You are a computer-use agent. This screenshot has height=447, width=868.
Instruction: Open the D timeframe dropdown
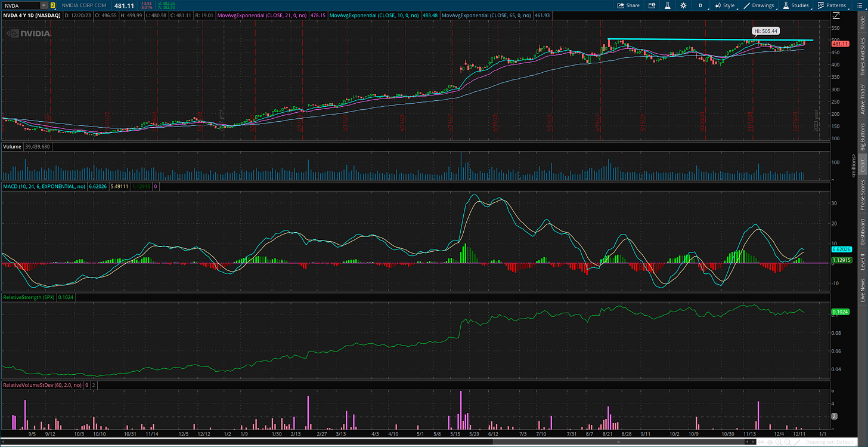[x=700, y=5]
